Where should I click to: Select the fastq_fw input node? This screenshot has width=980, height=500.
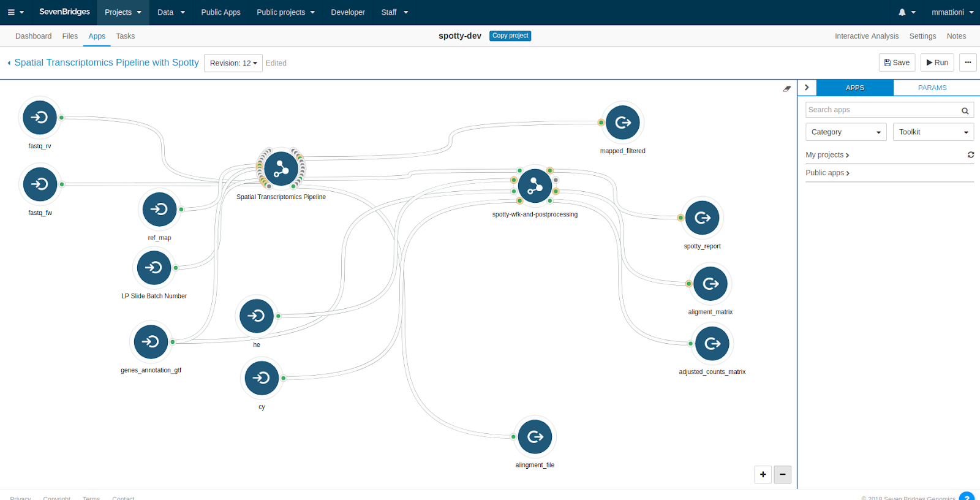click(x=40, y=184)
